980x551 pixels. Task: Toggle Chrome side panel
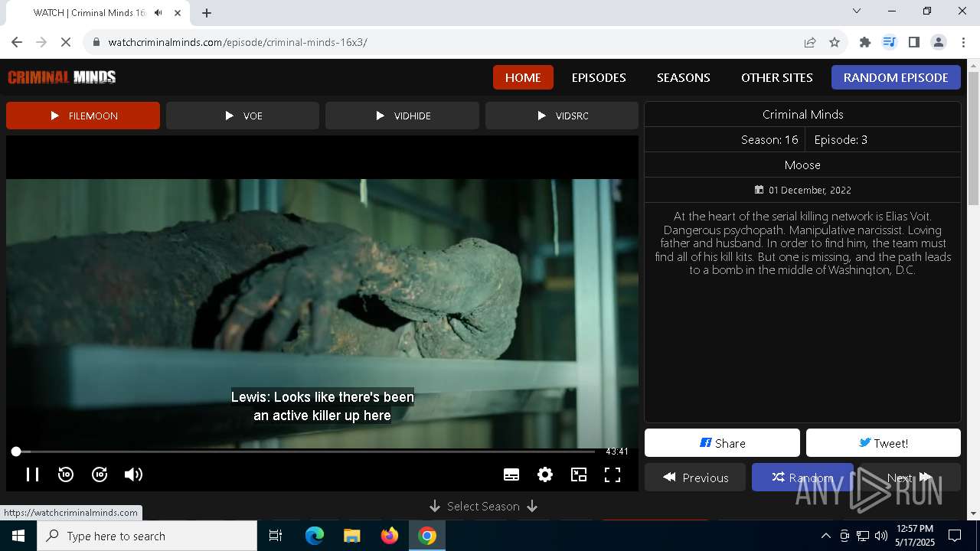(x=914, y=42)
